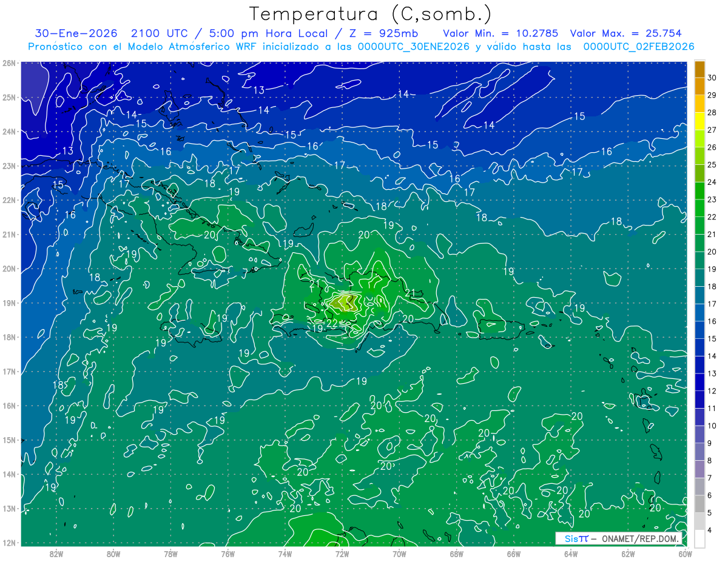Image resolution: width=728 pixels, height=562 pixels.
Task: Click the "19N" latitude axis label
Action: tap(9, 303)
